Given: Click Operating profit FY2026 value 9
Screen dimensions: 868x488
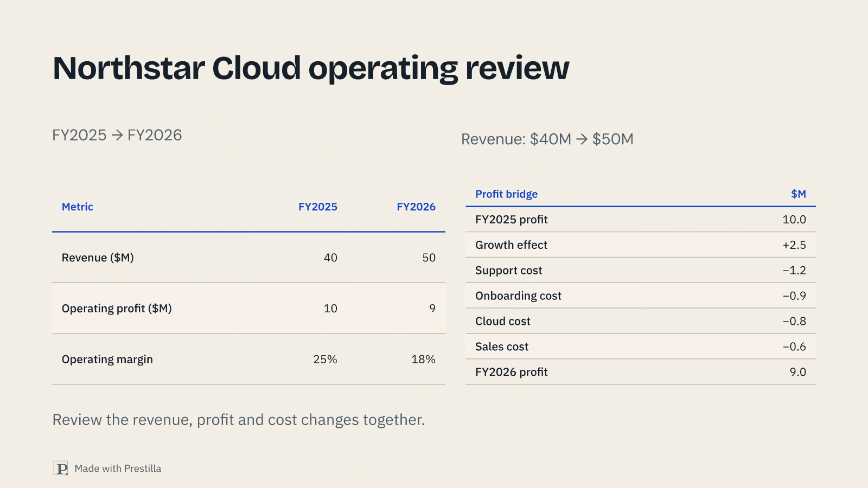Looking at the screenshot, I should pos(432,309).
